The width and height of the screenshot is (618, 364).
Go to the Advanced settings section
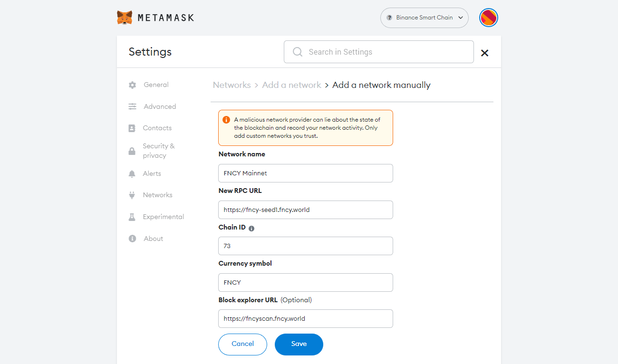point(160,106)
